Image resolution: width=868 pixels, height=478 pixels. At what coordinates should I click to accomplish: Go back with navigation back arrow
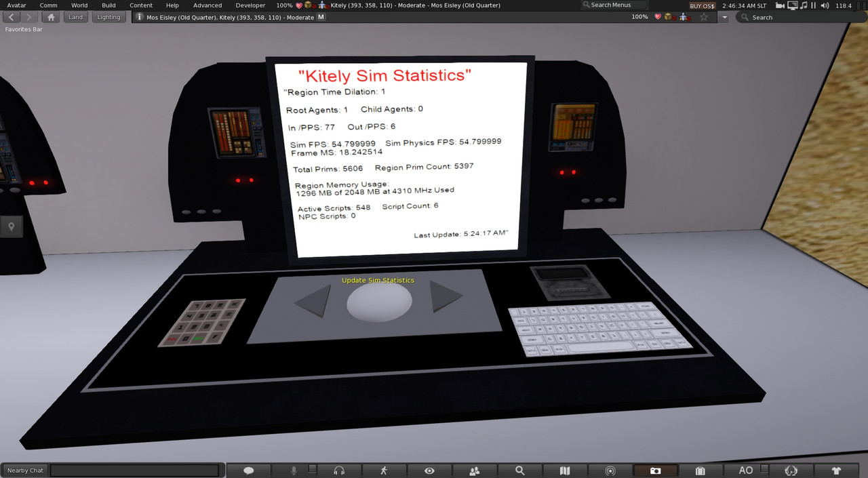point(12,17)
